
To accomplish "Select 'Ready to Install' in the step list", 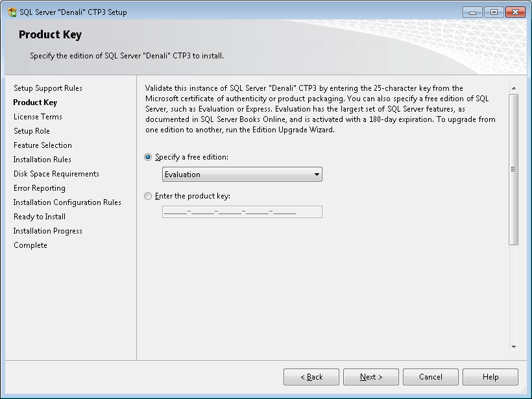I will tap(40, 217).
